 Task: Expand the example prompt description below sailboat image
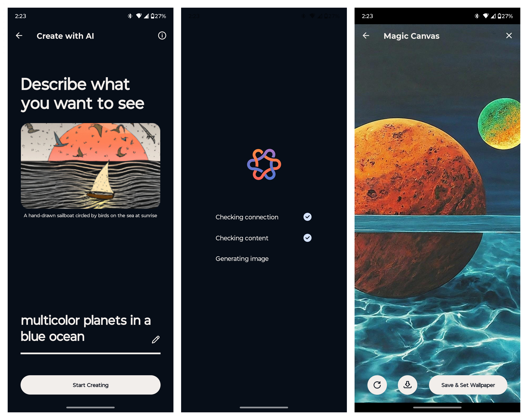pyautogui.click(x=90, y=216)
